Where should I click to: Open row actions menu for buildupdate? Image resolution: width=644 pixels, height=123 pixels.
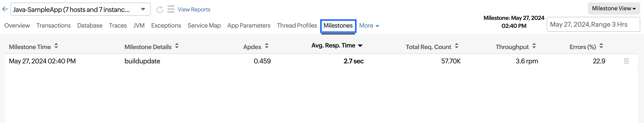click(626, 61)
